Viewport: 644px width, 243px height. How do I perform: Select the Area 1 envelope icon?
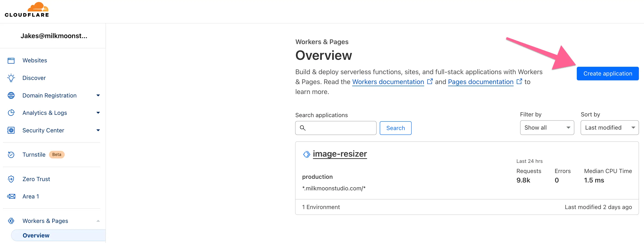click(11, 196)
